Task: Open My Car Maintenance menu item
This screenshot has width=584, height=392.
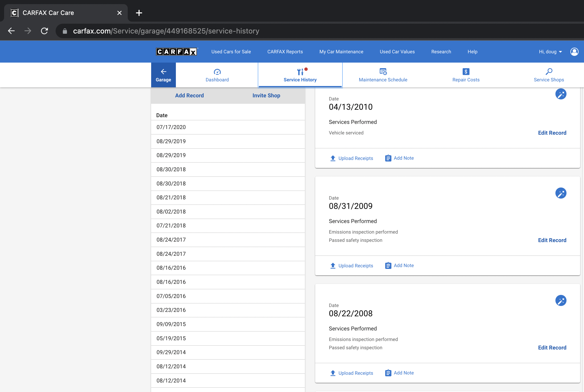Action: pos(341,52)
